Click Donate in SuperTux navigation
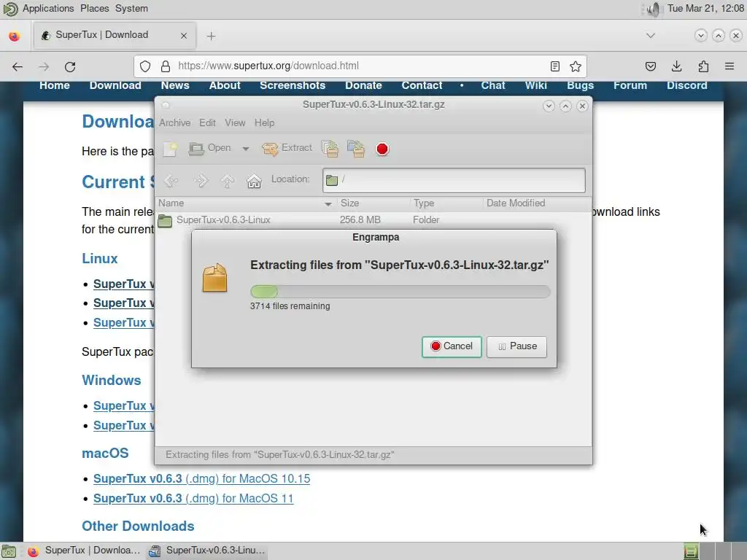The height and width of the screenshot is (560, 747). pos(363,85)
